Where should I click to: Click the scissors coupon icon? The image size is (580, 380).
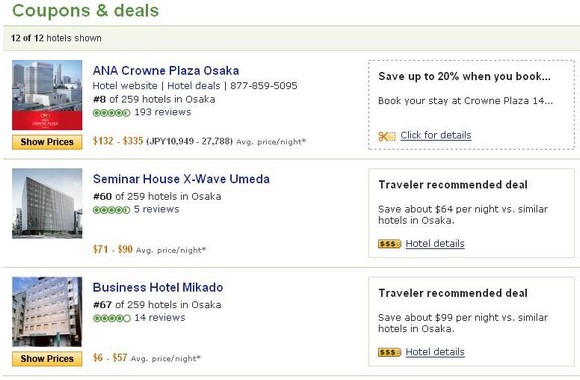point(387,136)
